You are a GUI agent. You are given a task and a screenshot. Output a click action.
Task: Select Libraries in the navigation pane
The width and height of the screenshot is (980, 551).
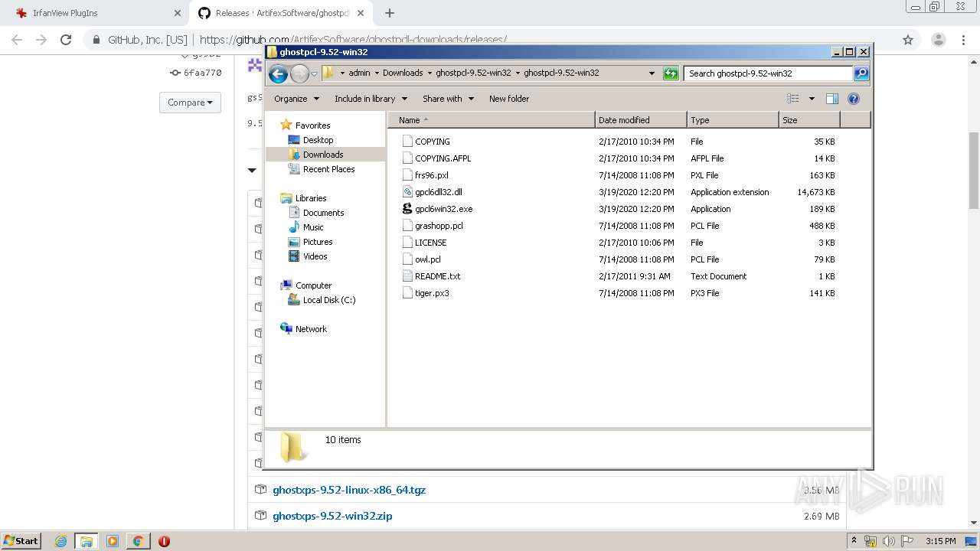click(304, 198)
